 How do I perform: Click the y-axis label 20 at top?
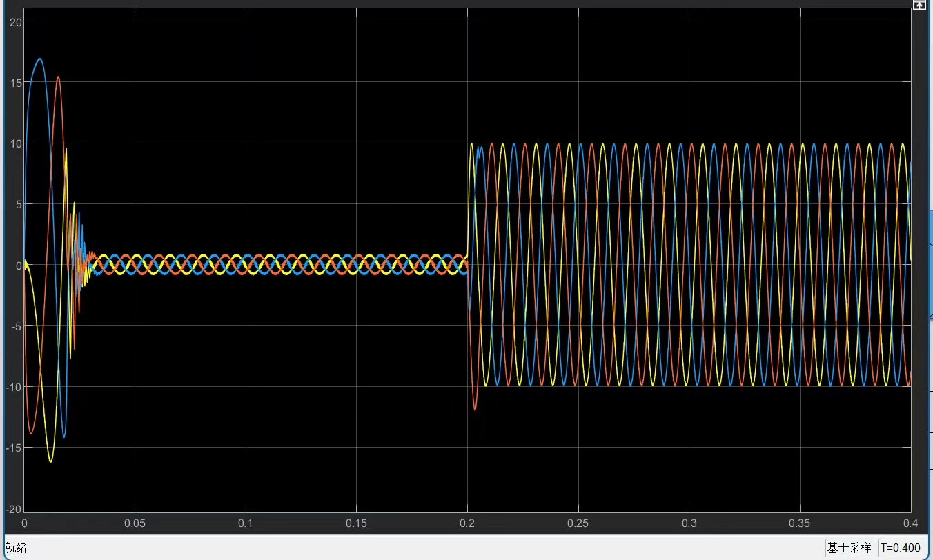[x=14, y=21]
